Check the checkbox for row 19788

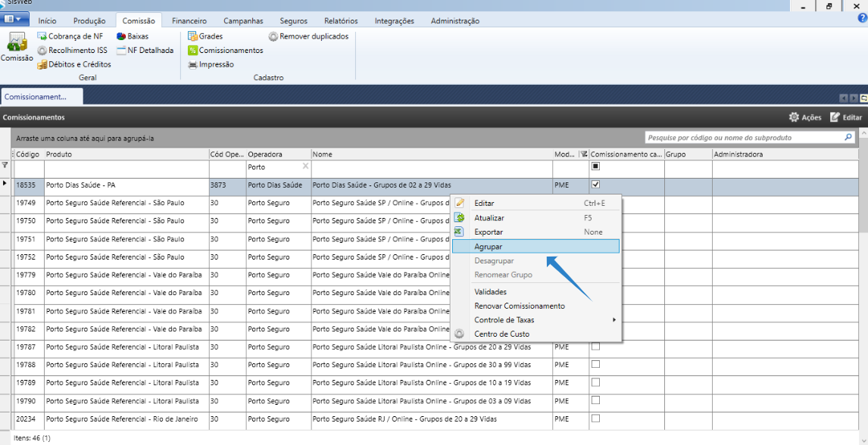pos(595,364)
